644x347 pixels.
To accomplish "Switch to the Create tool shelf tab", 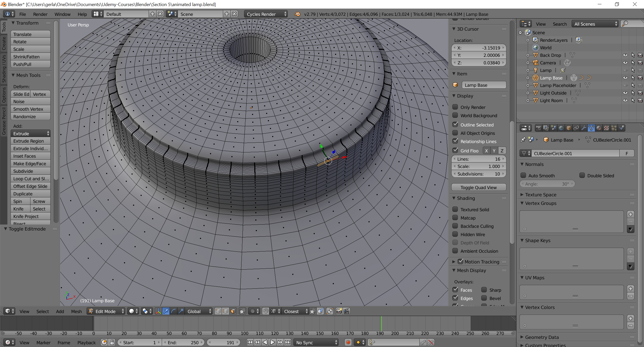I will pos(4,44).
